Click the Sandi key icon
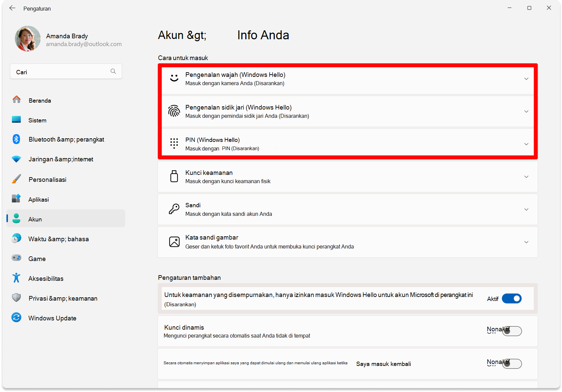This screenshot has height=392, width=562. [x=174, y=209]
